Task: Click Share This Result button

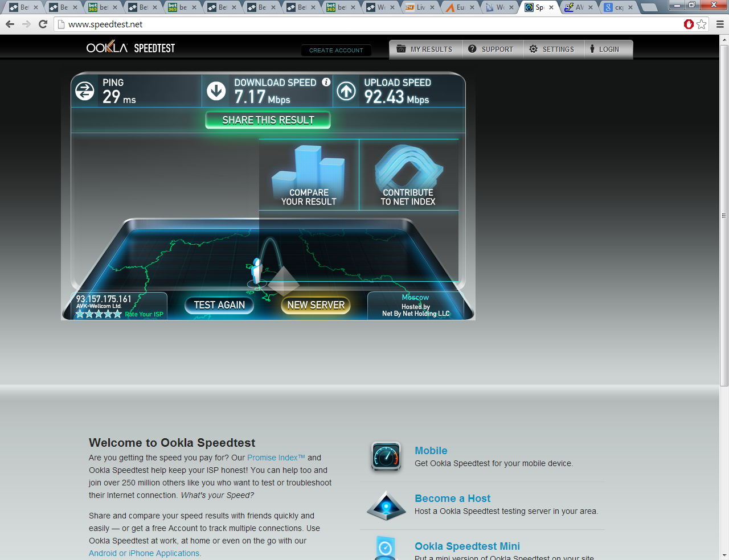Action: point(268,120)
